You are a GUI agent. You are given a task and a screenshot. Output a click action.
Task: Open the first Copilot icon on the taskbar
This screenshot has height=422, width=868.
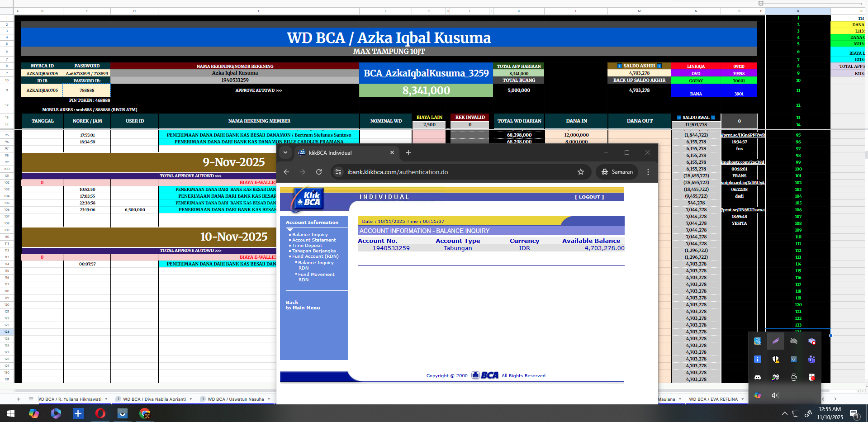pos(33,413)
